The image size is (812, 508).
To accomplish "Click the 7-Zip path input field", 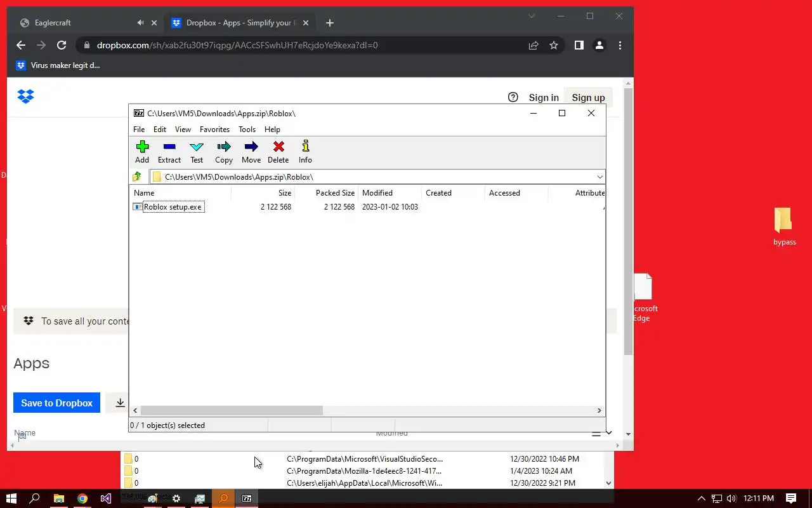I will coord(377,177).
